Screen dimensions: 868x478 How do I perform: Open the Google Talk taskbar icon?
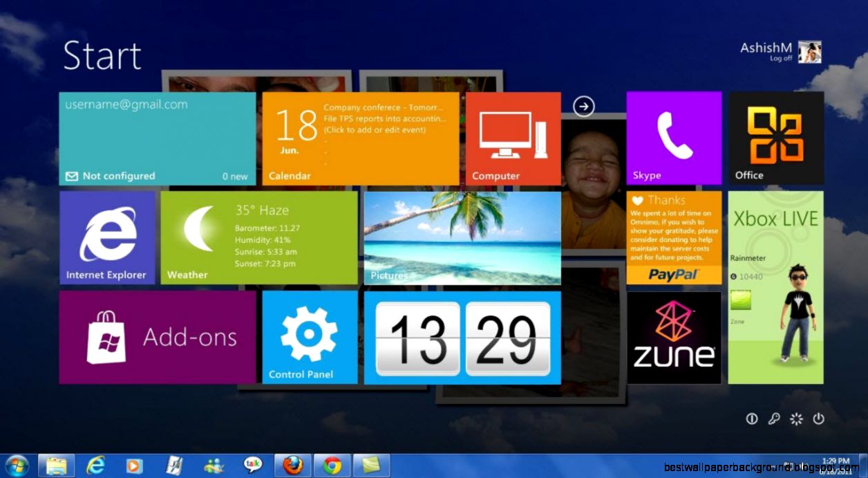254,466
